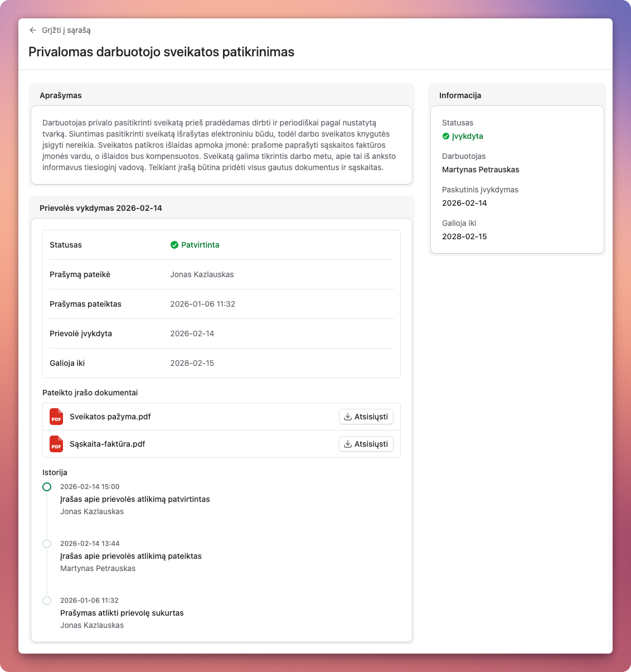Download Sveikatos pažyma.pdf via Atsisiųsti button
Image resolution: width=631 pixels, height=672 pixels.
(x=366, y=416)
